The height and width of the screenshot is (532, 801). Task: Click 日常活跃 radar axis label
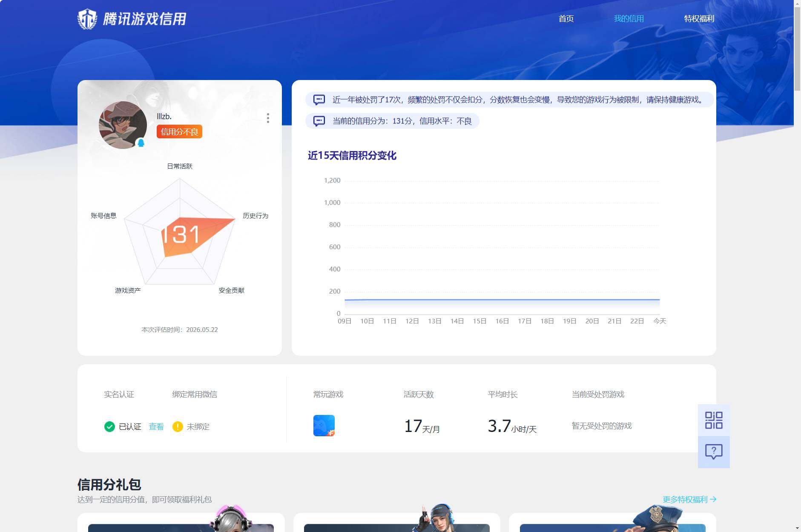pos(180,166)
